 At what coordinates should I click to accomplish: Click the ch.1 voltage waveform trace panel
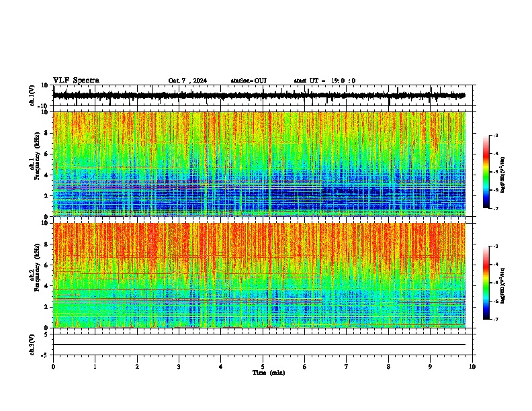pos(264,95)
